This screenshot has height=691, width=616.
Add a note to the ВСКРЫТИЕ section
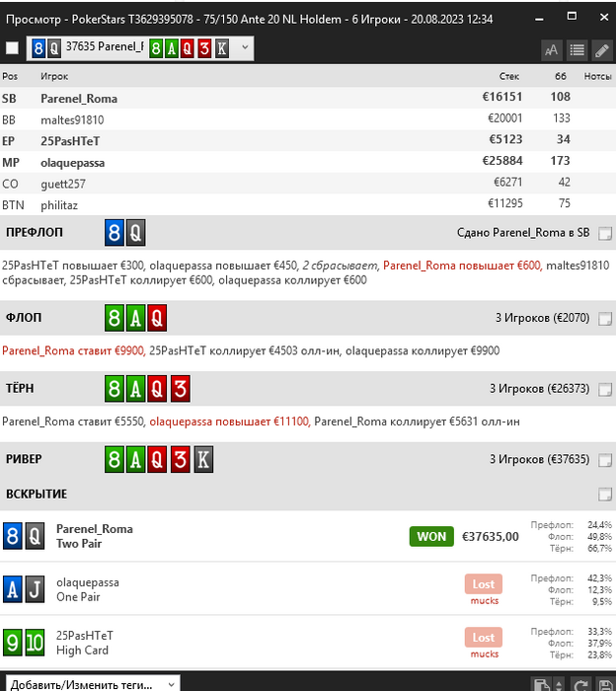tap(605, 495)
